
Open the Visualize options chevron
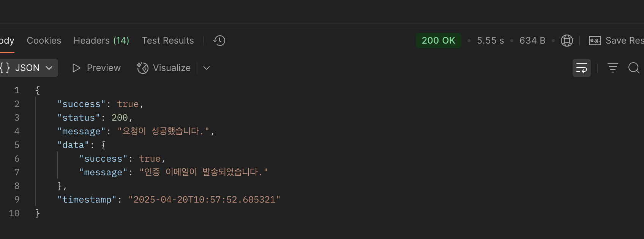207,68
